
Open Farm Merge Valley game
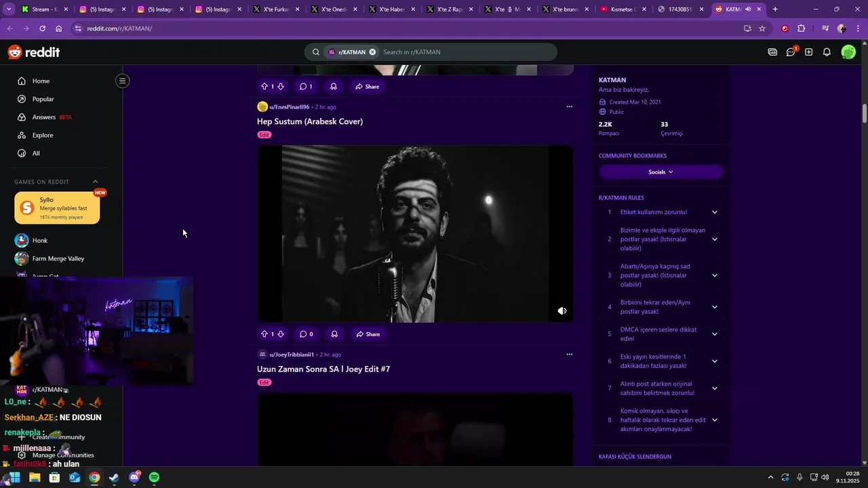tap(58, 258)
